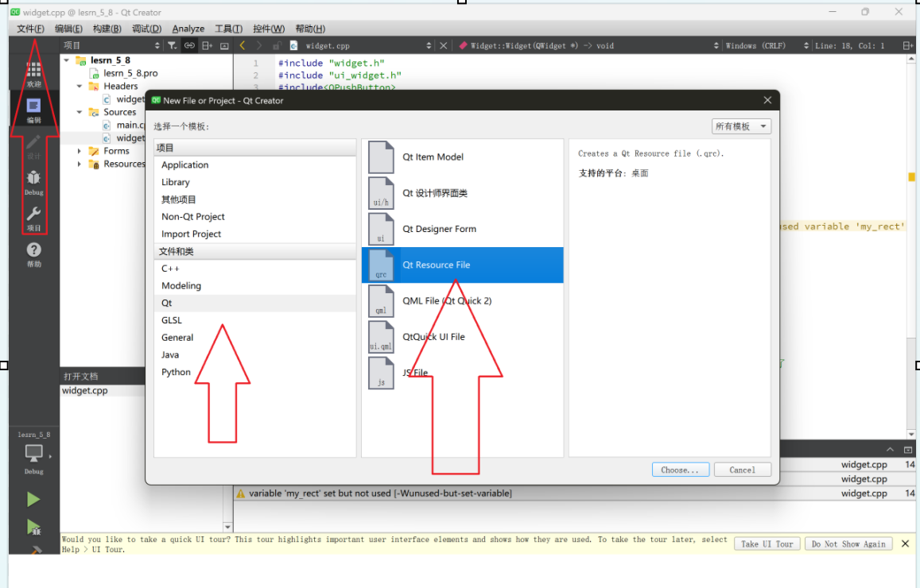
Task: Select Python category
Action: pyautogui.click(x=254, y=372)
